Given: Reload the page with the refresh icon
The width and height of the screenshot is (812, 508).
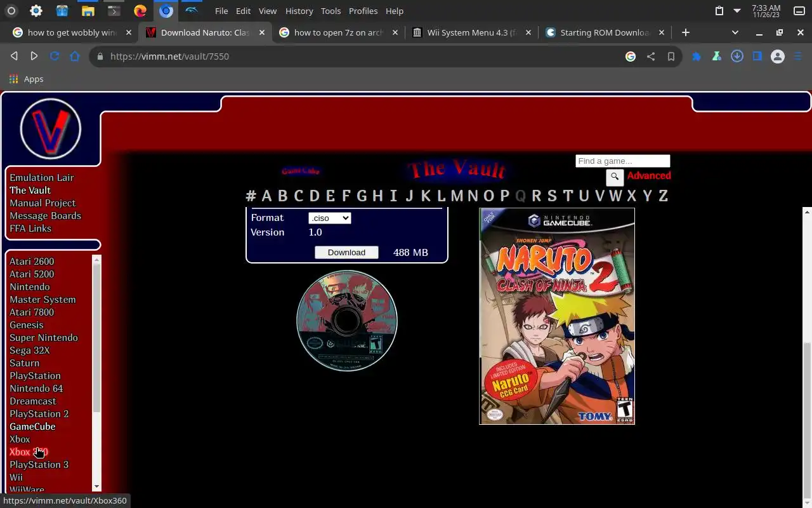Looking at the screenshot, I should tap(55, 57).
